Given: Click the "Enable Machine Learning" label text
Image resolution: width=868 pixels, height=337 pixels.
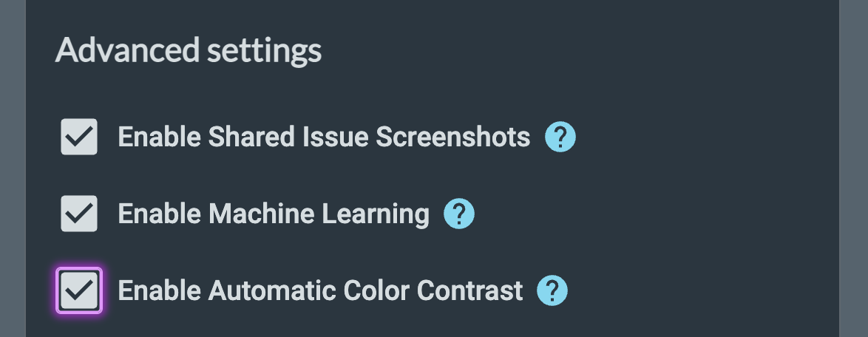Looking at the screenshot, I should (274, 214).
